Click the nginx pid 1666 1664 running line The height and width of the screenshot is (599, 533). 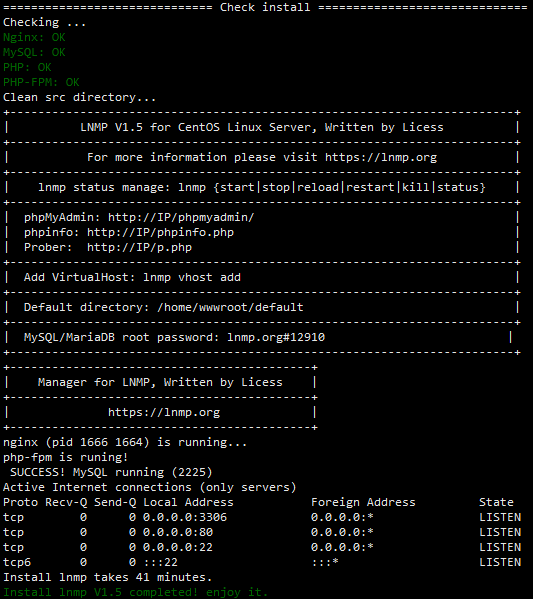(125, 442)
